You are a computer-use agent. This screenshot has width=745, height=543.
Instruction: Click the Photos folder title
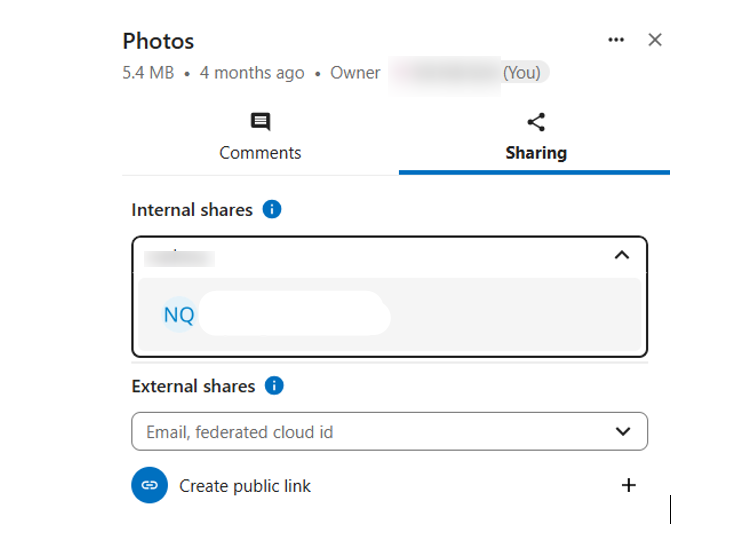158,41
